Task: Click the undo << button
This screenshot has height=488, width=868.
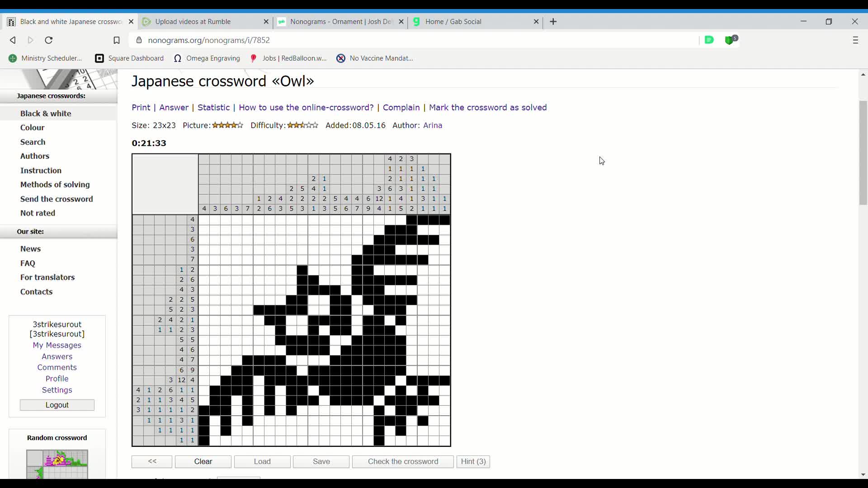Action: tap(152, 461)
